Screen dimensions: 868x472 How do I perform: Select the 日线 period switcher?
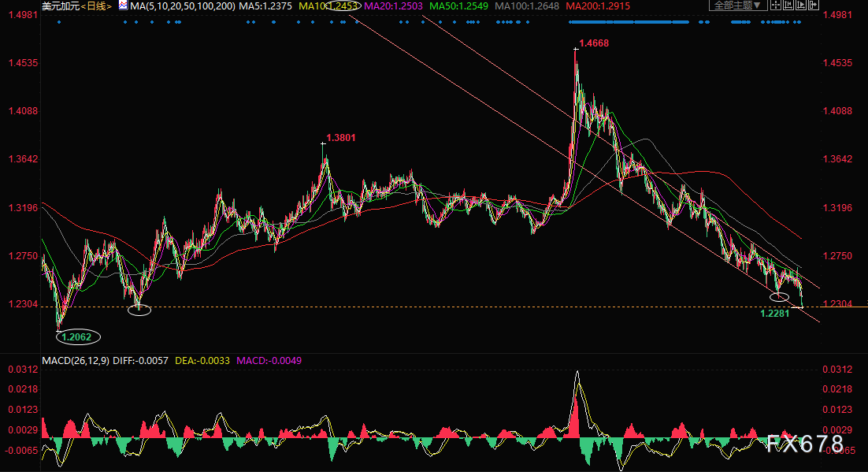[97, 6]
